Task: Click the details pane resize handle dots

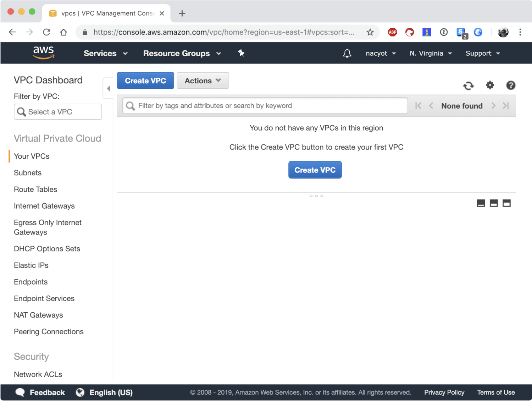Action: click(316, 196)
